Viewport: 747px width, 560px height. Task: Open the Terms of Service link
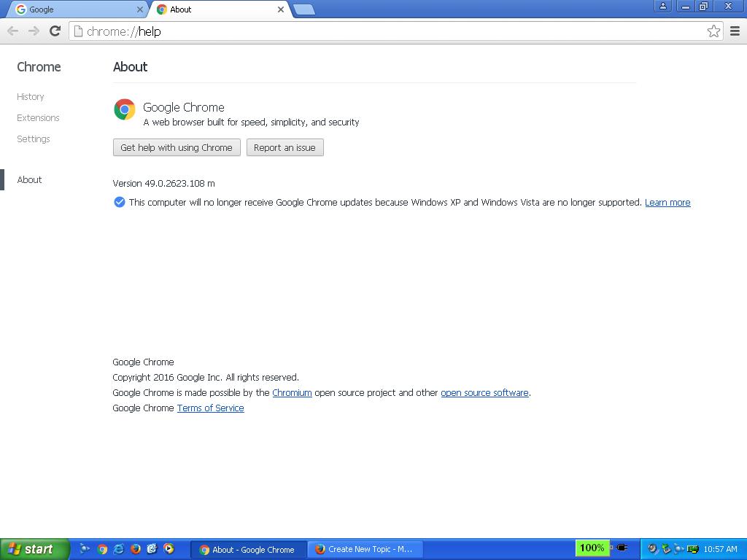(211, 408)
